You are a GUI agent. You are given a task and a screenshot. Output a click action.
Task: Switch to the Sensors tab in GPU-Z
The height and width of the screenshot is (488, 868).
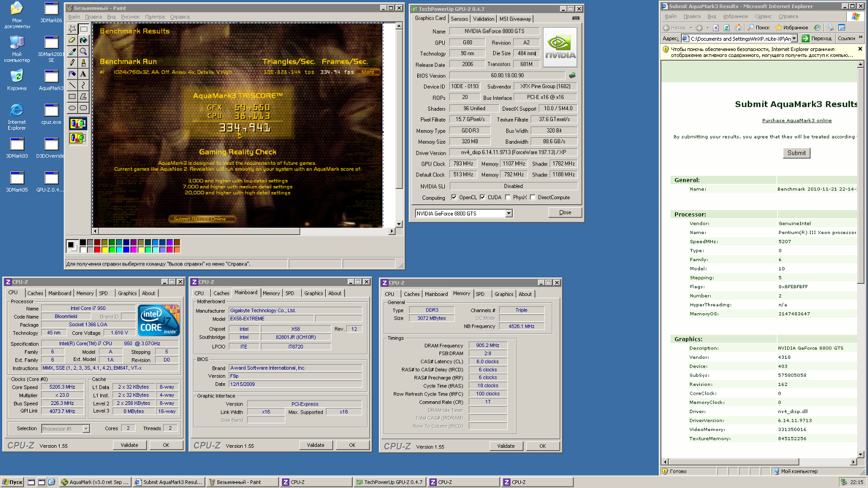click(459, 19)
